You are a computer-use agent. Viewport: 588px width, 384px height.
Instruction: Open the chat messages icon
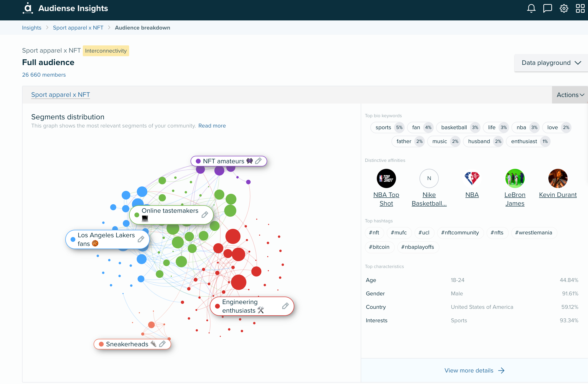(547, 8)
